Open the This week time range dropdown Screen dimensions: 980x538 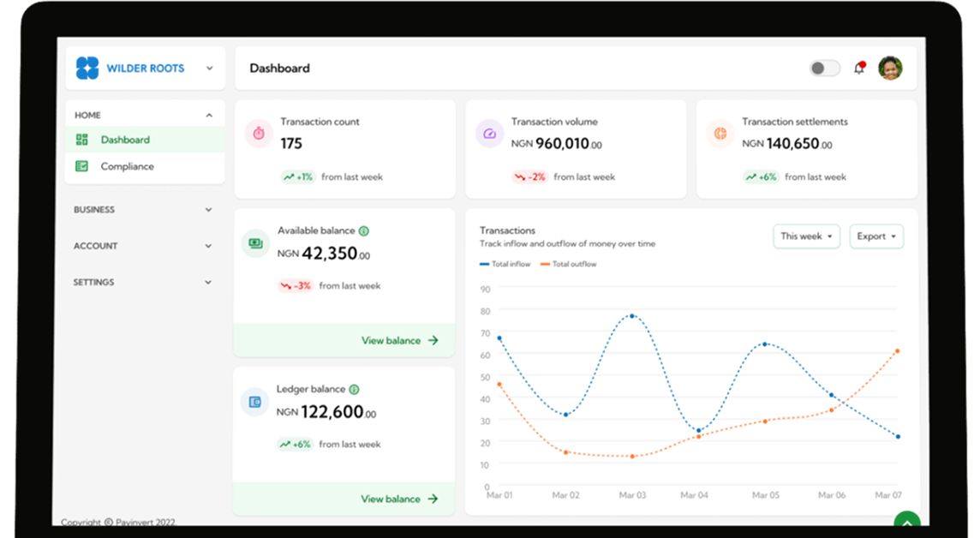coord(806,236)
